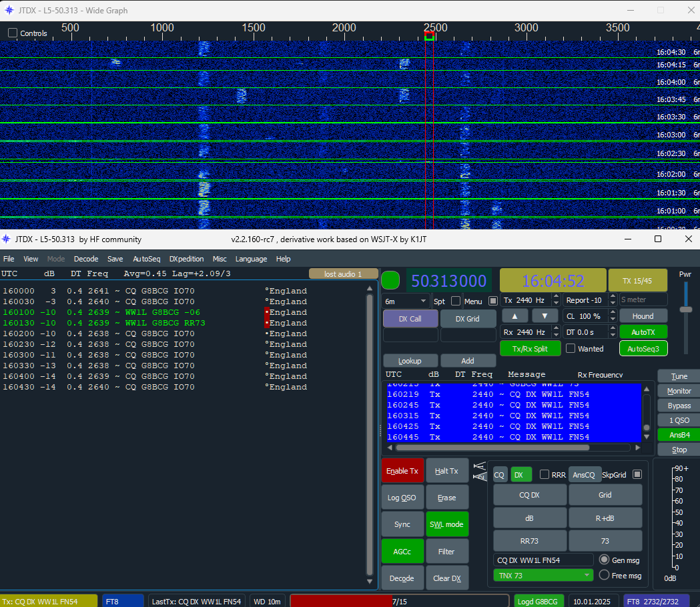Adjust the Report -10 spinner arrows
Viewport: 700px width, 607px height.
613,300
